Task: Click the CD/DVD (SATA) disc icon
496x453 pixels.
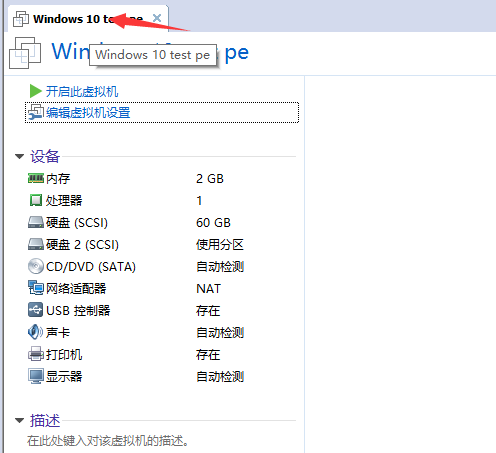Action: pyautogui.click(x=36, y=266)
